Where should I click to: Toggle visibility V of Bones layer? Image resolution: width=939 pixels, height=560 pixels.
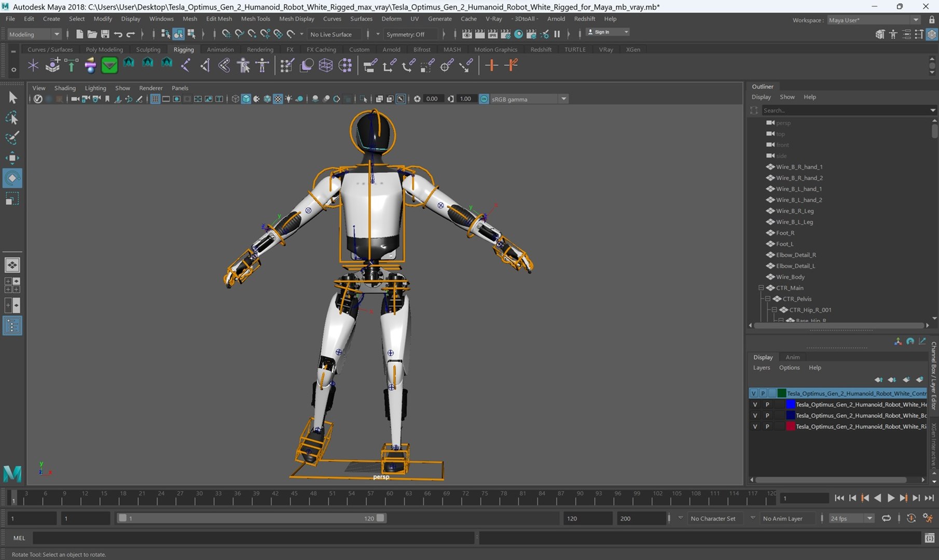click(x=755, y=415)
